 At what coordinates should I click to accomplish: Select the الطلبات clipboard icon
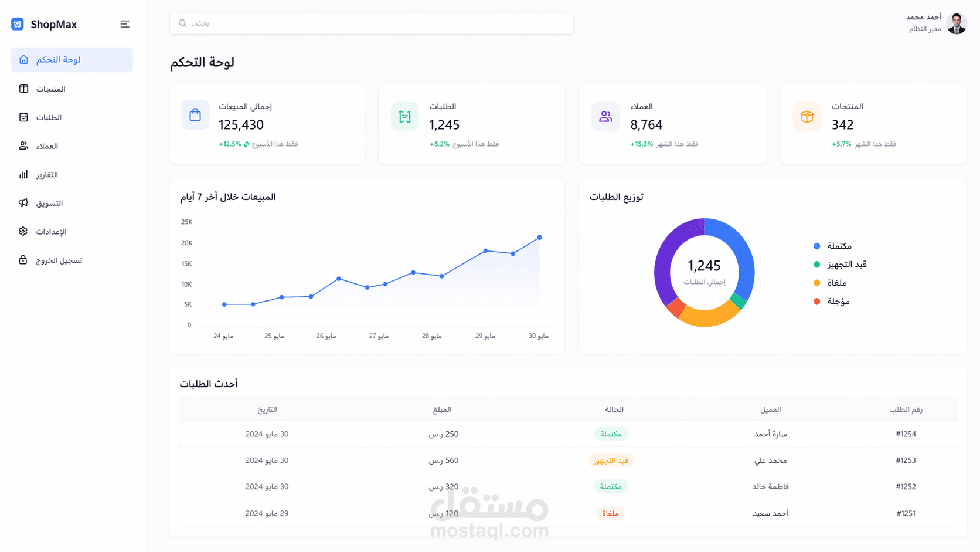click(23, 117)
